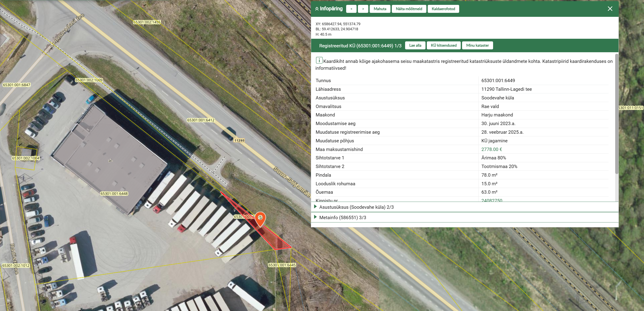Expand Asustusüksus (Soodevahe küla) 2/3 section
Screen dimensions: 644x311
[x=356, y=207]
